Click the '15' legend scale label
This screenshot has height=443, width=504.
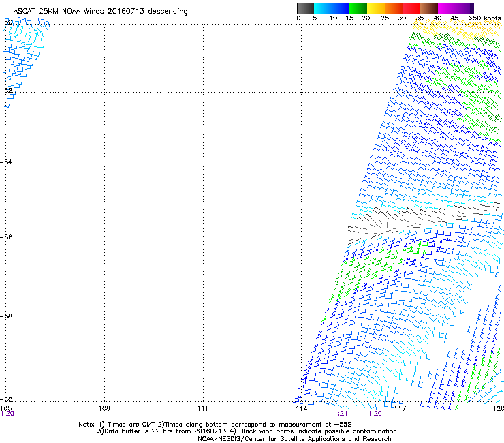pyautogui.click(x=349, y=18)
